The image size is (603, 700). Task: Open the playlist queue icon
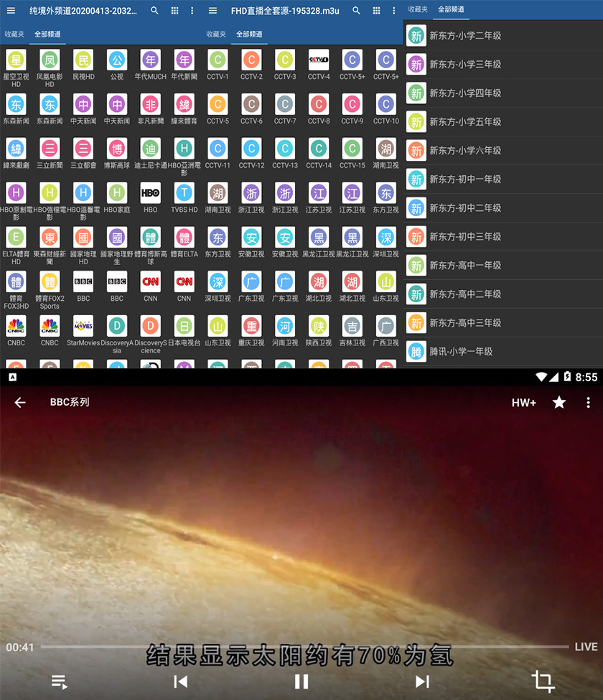[x=60, y=681]
